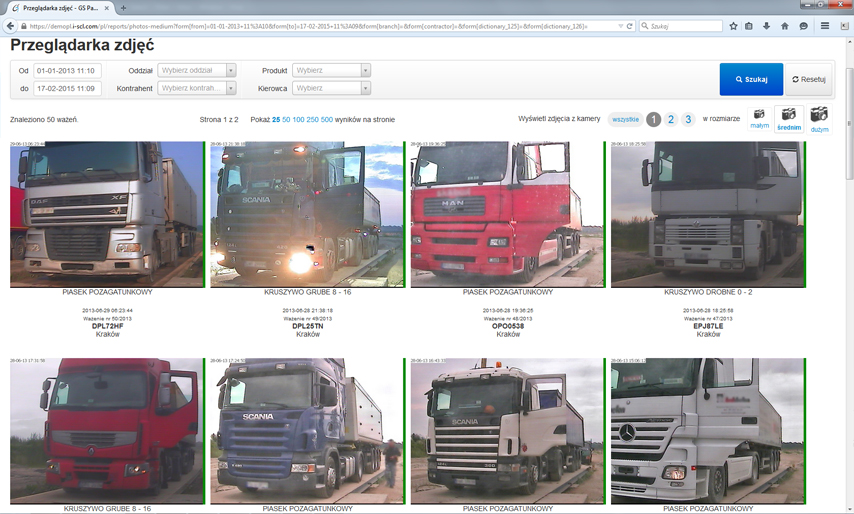The width and height of the screenshot is (854, 514).
Task: Expand the Kontrahent contractor dropdown
Action: click(197, 88)
